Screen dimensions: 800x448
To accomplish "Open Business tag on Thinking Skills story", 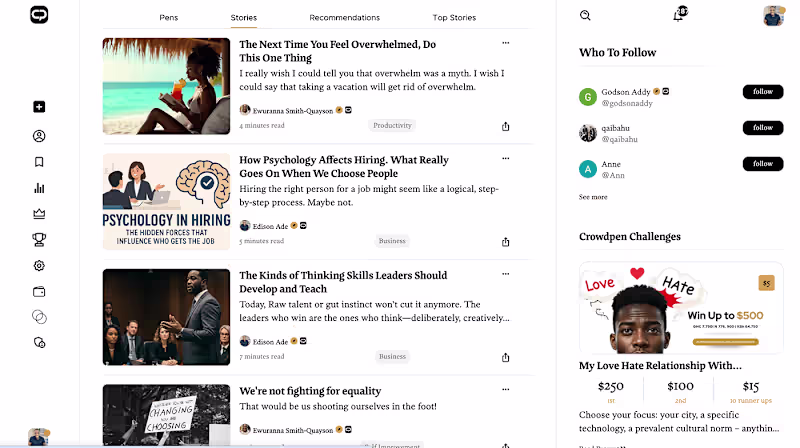I will (x=392, y=356).
